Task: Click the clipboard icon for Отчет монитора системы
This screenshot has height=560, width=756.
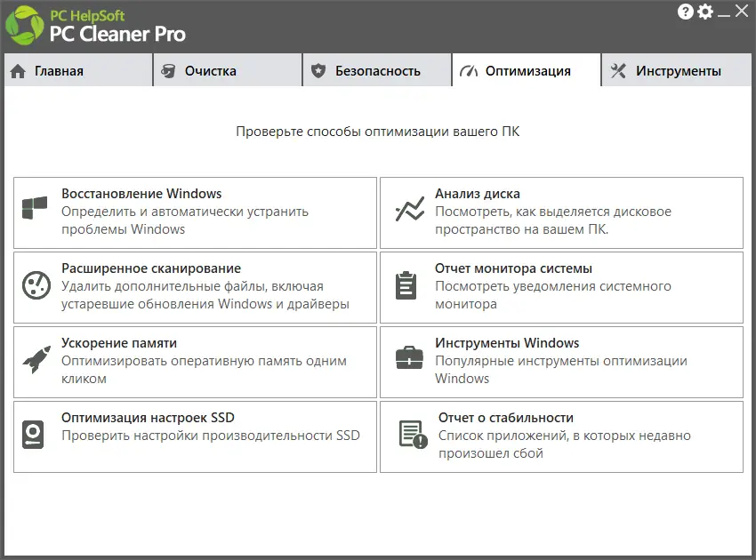Action: pos(406,285)
